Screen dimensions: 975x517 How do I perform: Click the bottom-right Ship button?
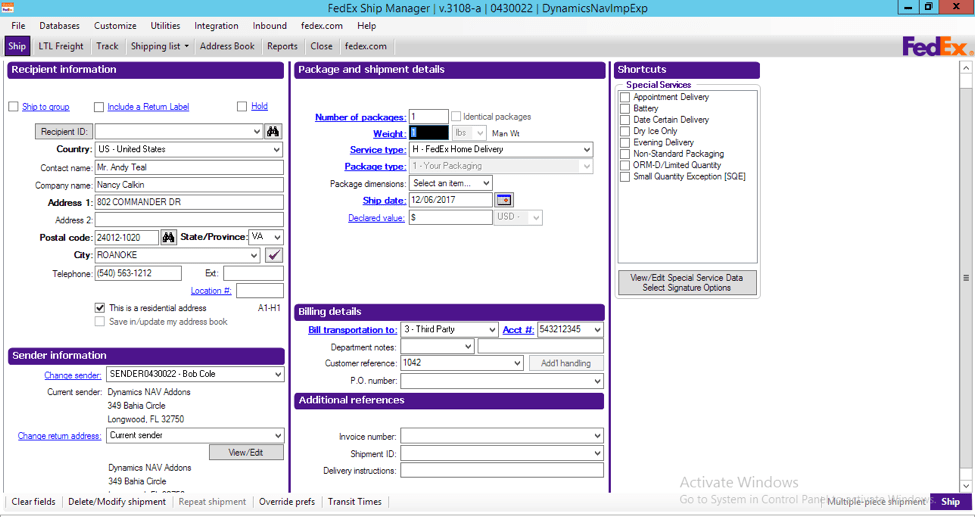click(950, 501)
